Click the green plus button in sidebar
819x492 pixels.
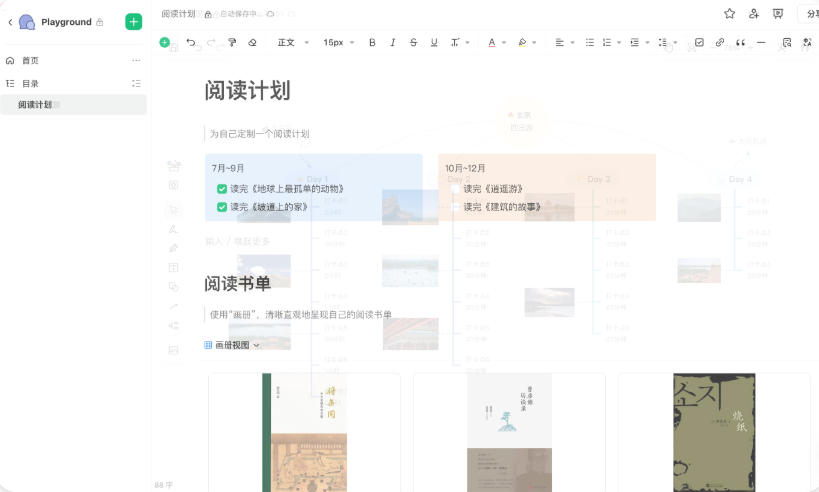(133, 22)
